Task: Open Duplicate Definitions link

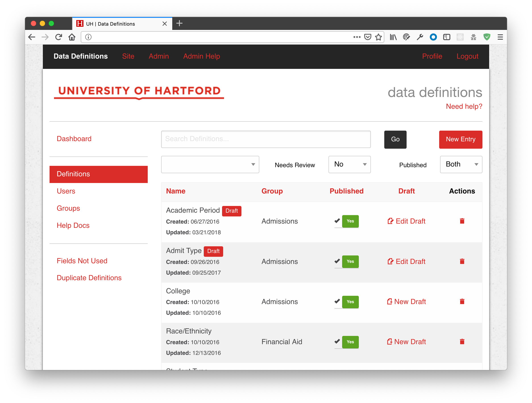Action: click(x=89, y=278)
